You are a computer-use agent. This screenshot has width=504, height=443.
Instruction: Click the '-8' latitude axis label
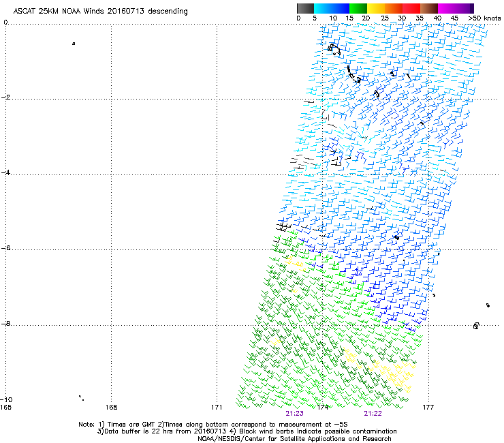pyautogui.click(x=5, y=323)
